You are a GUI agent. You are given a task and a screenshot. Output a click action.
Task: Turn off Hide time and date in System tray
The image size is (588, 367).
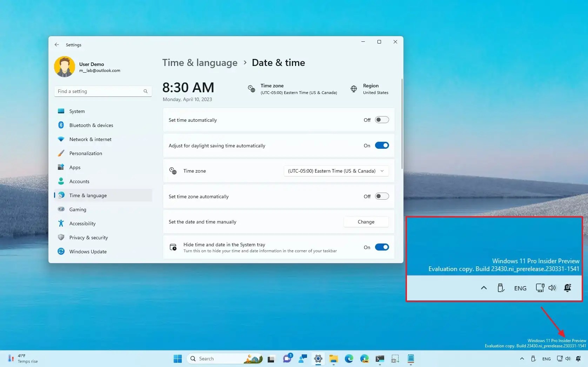point(382,247)
